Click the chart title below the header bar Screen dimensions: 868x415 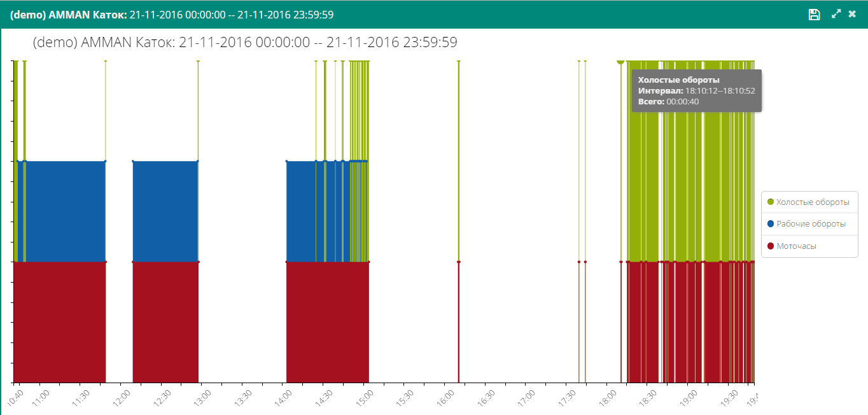click(x=244, y=43)
